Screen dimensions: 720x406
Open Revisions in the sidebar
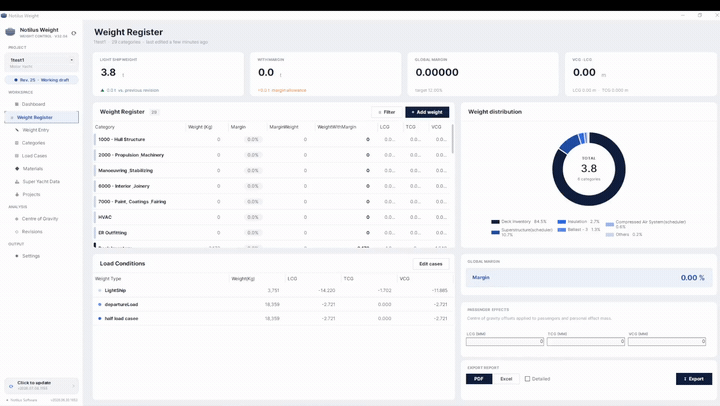click(32, 231)
